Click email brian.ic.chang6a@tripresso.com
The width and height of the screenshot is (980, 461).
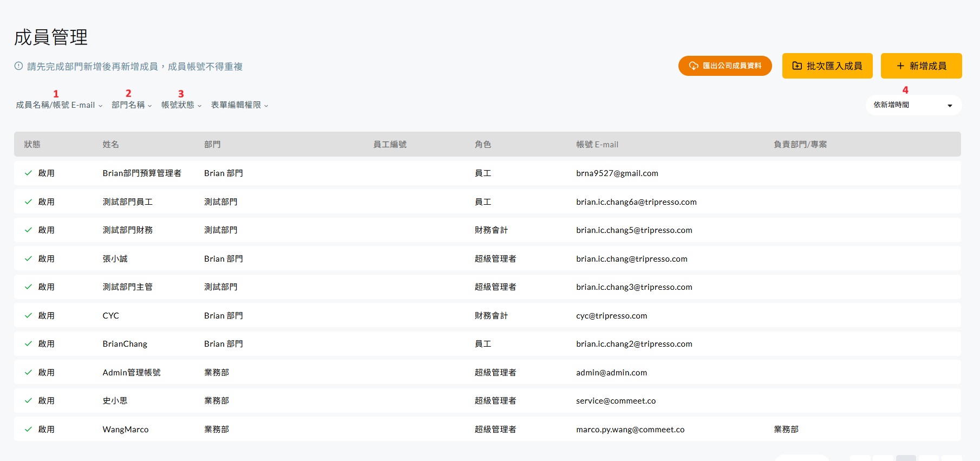click(637, 202)
